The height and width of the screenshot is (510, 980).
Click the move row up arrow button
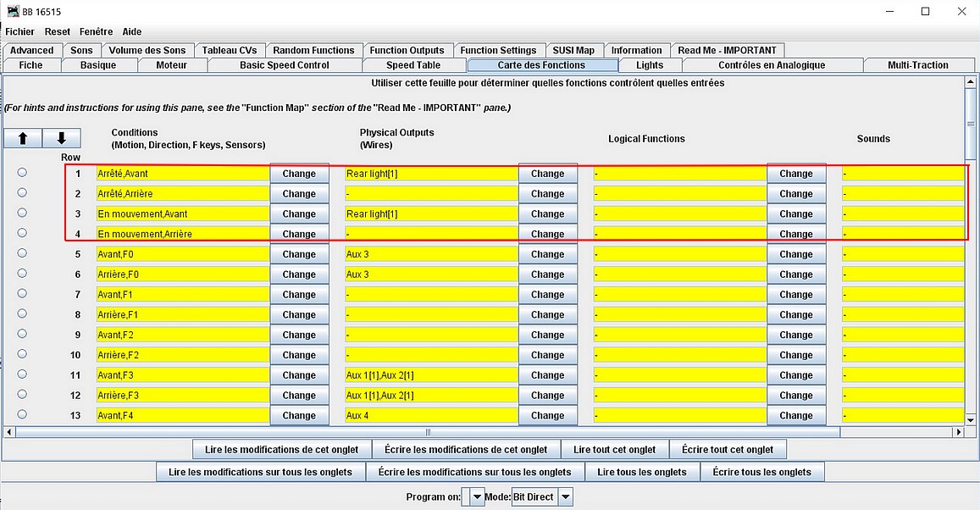point(23,138)
